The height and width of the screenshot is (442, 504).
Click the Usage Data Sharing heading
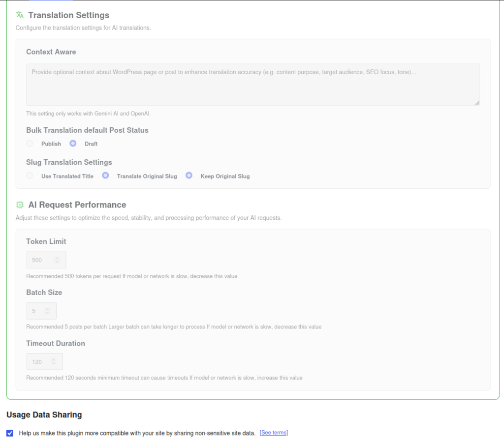tap(44, 415)
